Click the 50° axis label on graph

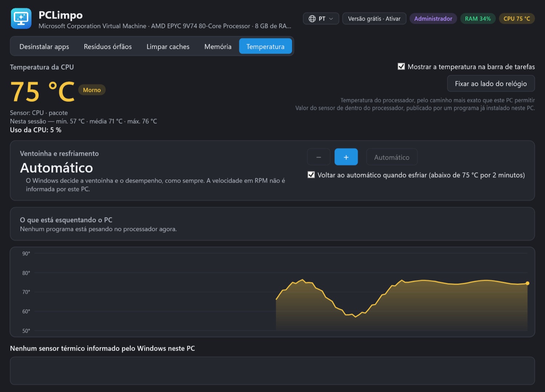coord(26,331)
